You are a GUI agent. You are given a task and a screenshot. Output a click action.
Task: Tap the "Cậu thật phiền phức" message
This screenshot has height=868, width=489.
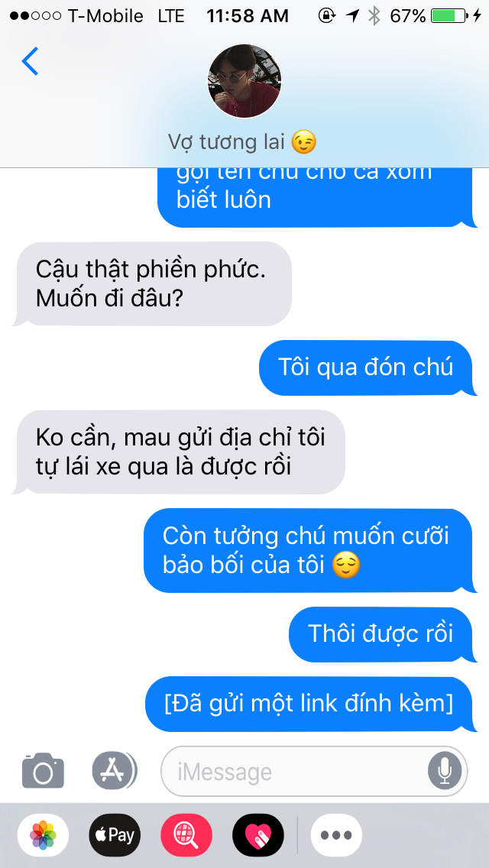[152, 284]
